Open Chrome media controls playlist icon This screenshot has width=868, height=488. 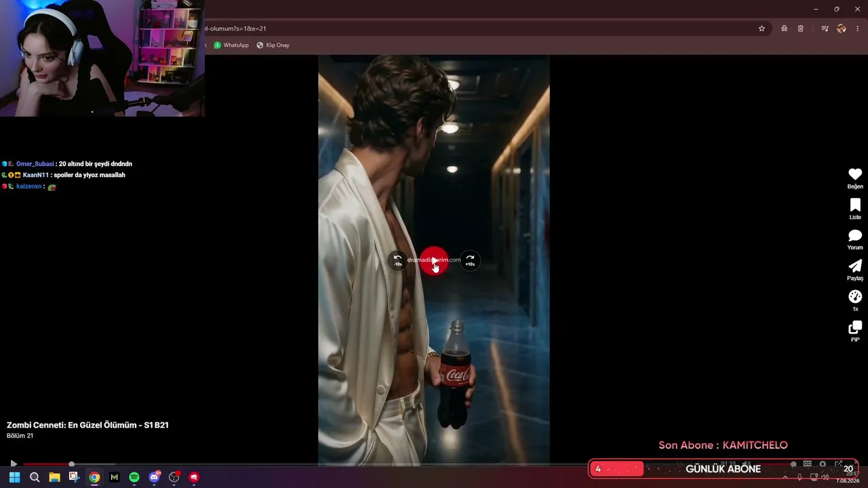pyautogui.click(x=825, y=28)
